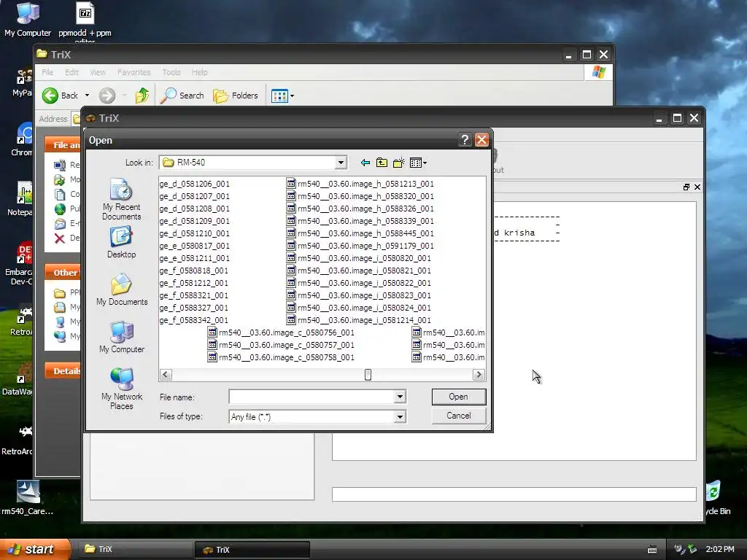
Task: Open ppmodd + ppm editor desktop icon
Action: pos(85,21)
